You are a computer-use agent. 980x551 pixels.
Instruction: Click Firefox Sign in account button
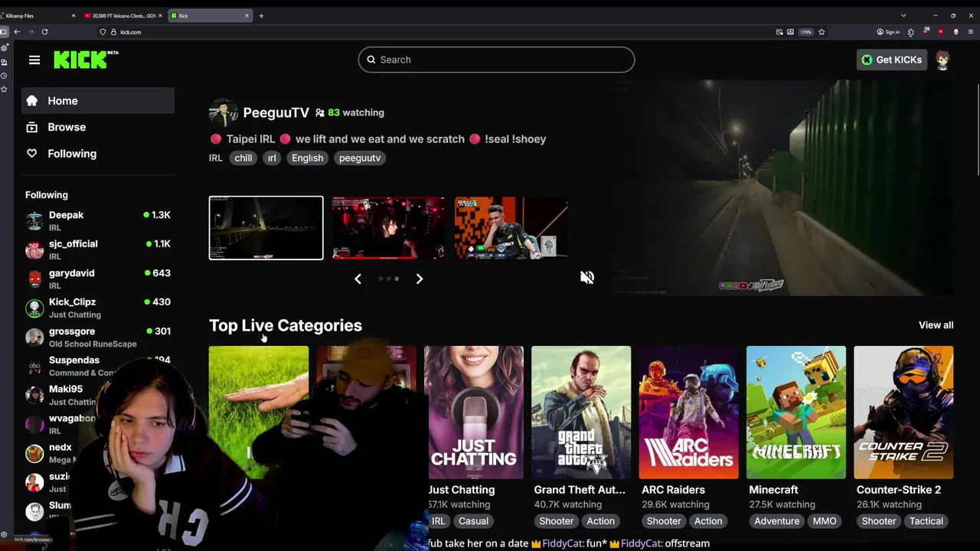(888, 32)
